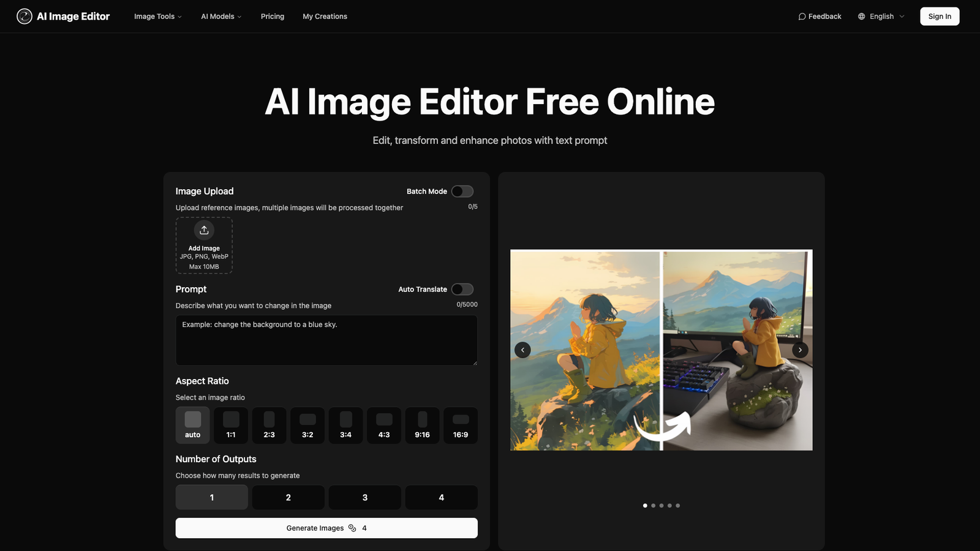Click the credits coin icon on Generate Images
980x551 pixels.
352,528
